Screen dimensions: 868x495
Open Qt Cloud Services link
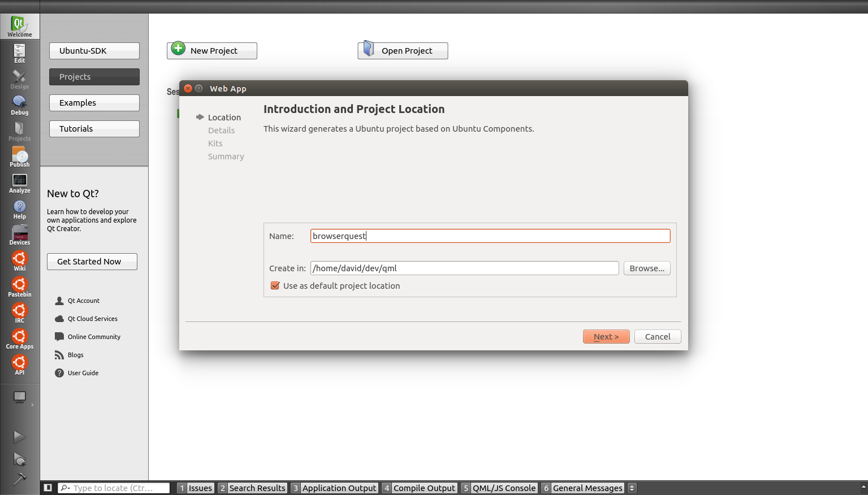pyautogui.click(x=86, y=319)
